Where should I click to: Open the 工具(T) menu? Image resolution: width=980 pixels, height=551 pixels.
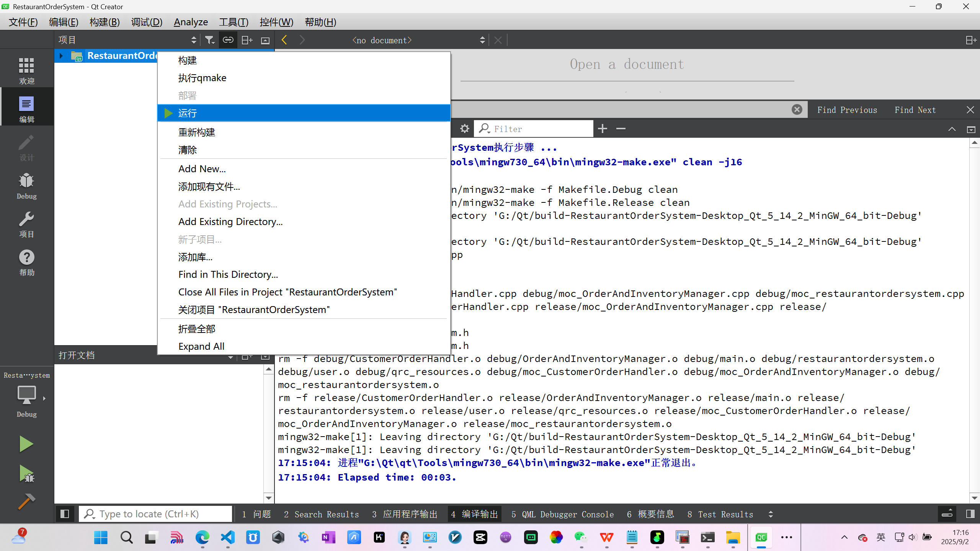pyautogui.click(x=234, y=22)
